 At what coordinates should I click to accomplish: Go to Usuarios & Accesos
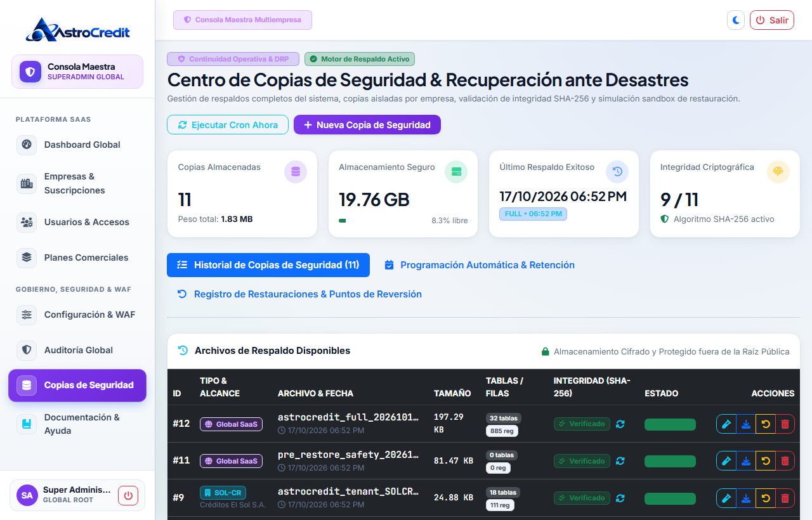point(77,222)
